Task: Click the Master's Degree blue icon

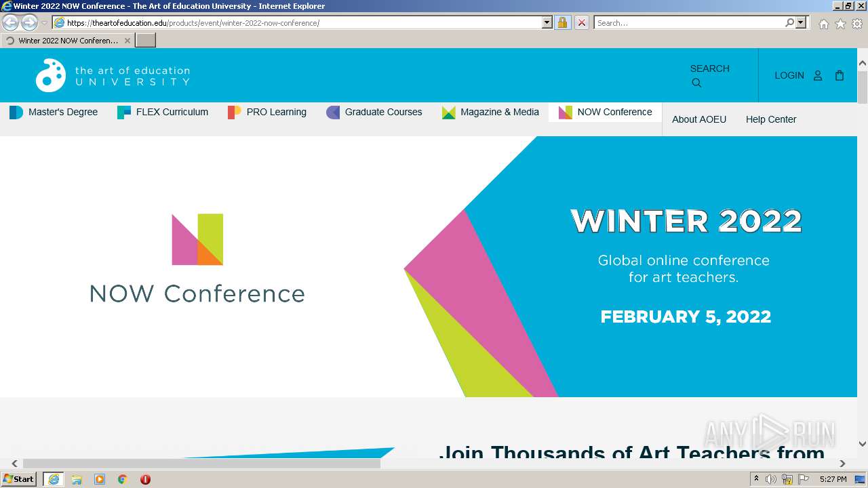Action: pos(16,113)
